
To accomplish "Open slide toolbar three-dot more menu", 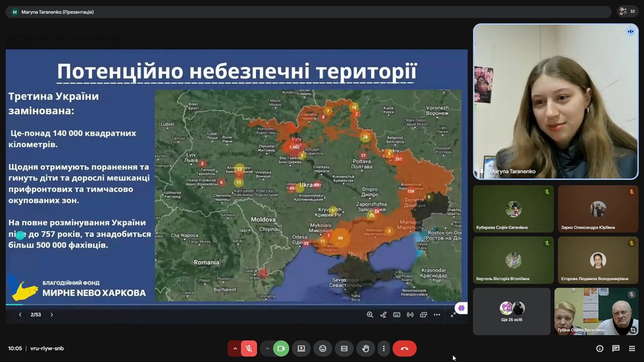I will 437,315.
